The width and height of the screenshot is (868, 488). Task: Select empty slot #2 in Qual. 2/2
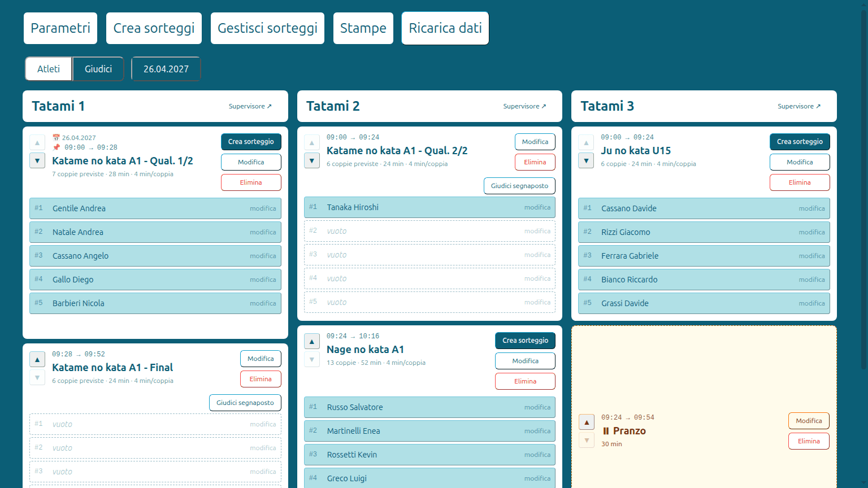click(429, 231)
